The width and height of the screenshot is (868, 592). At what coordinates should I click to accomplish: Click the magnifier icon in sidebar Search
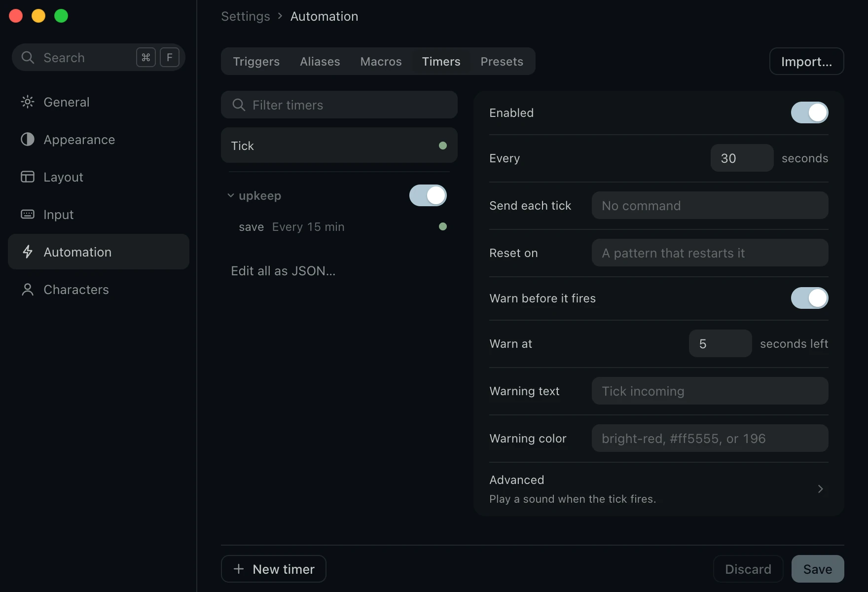28,58
